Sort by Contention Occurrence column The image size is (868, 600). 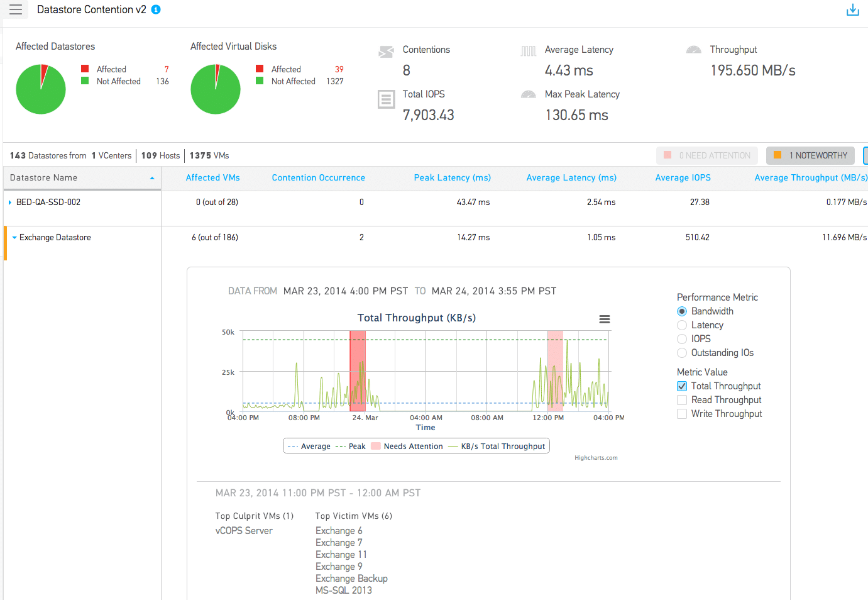318,178
